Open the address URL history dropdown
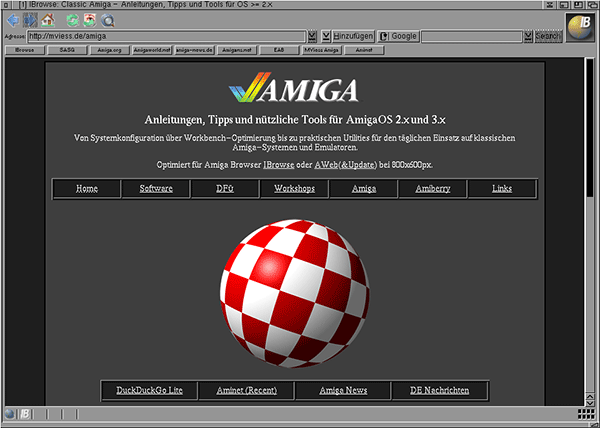The width and height of the screenshot is (600, 428). pos(312,36)
